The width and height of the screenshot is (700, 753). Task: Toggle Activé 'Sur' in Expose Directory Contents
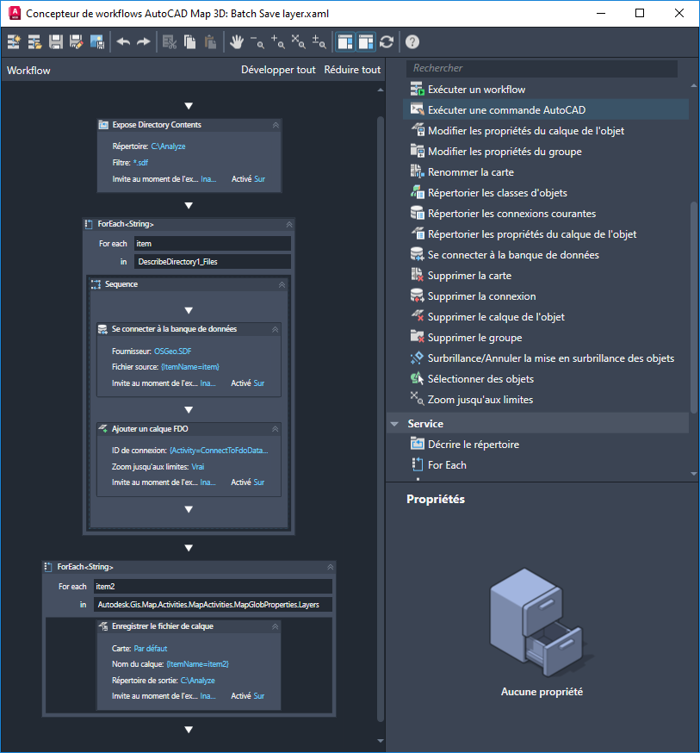click(259, 179)
